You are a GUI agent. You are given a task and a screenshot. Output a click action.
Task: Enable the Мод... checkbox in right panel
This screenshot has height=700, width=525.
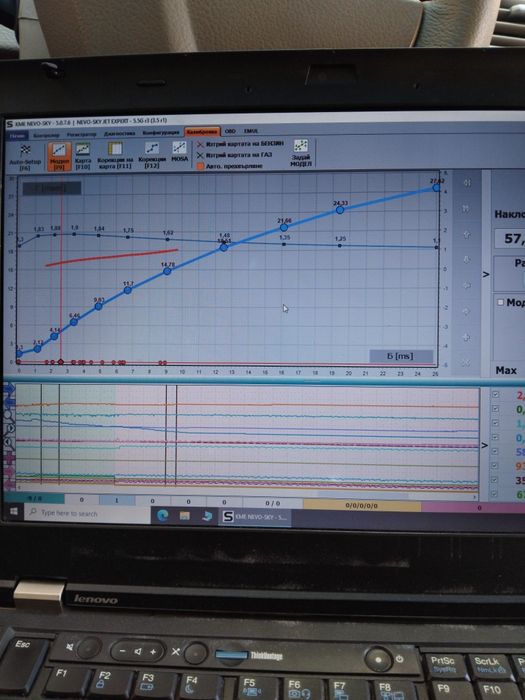tap(500, 302)
